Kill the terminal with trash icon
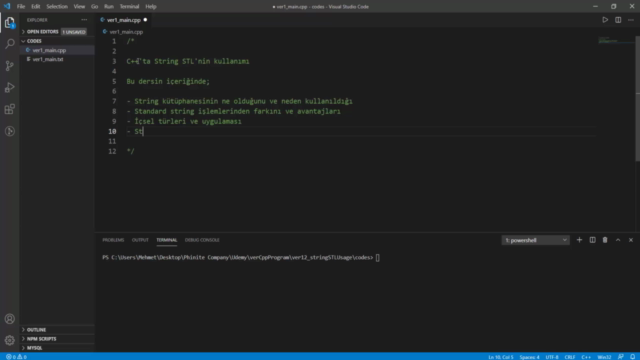The height and width of the screenshot is (360, 640). click(605, 240)
